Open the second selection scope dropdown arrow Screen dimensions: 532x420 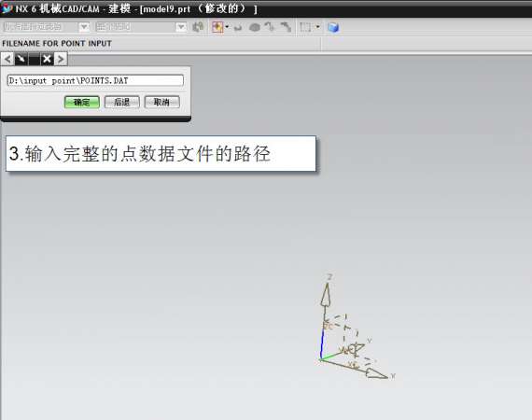coord(181,27)
